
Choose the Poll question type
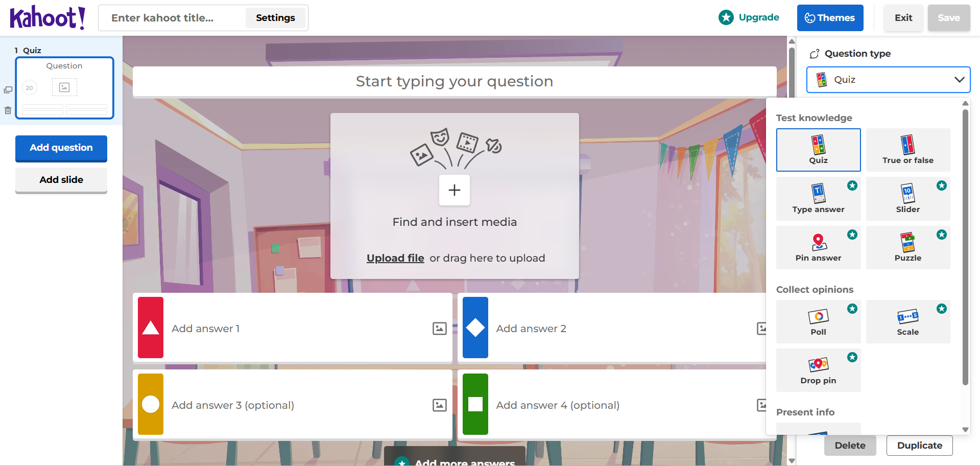coord(818,321)
